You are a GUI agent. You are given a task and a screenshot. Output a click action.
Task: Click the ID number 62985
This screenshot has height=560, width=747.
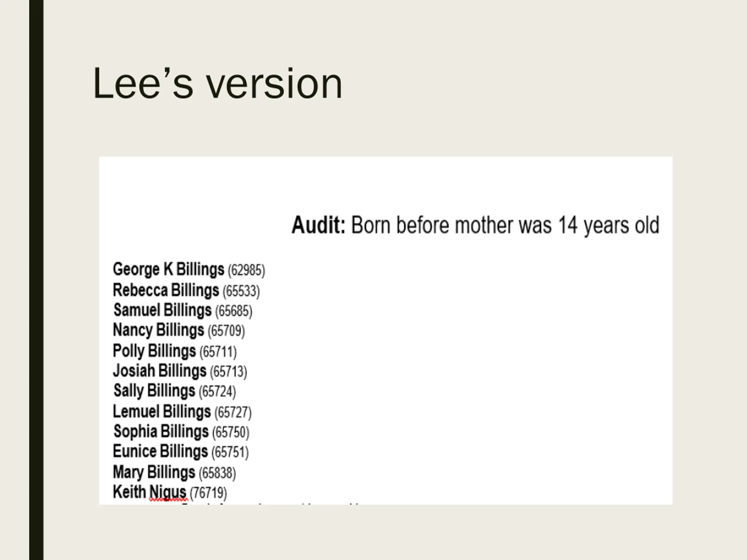(247, 270)
